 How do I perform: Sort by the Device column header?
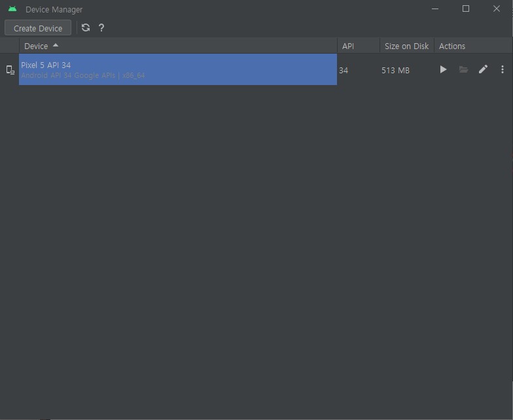[178, 46]
